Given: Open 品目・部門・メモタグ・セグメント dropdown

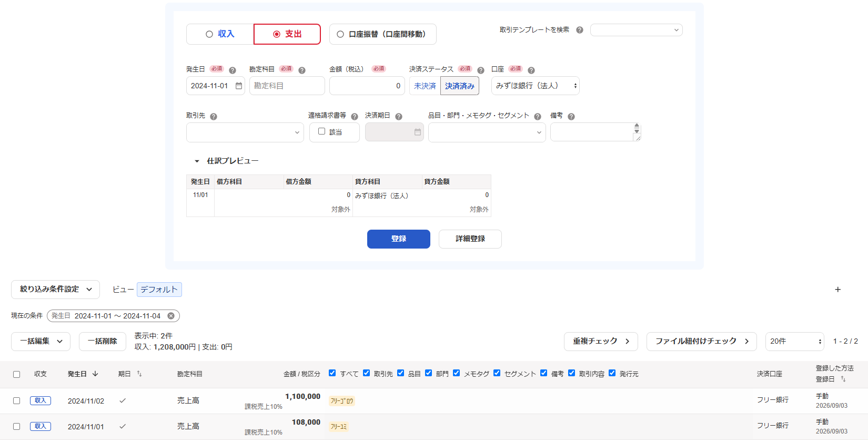Looking at the screenshot, I should [487, 132].
